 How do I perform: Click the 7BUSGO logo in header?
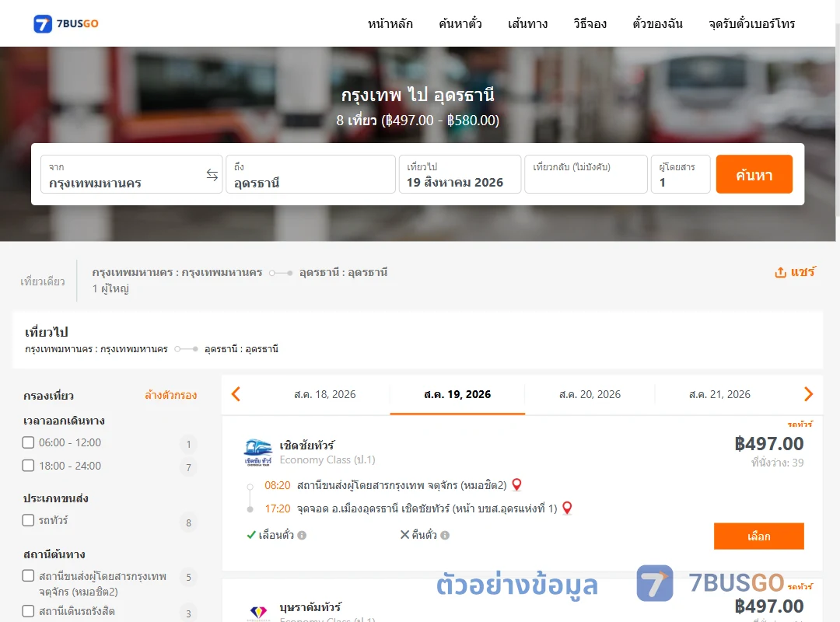66,23
